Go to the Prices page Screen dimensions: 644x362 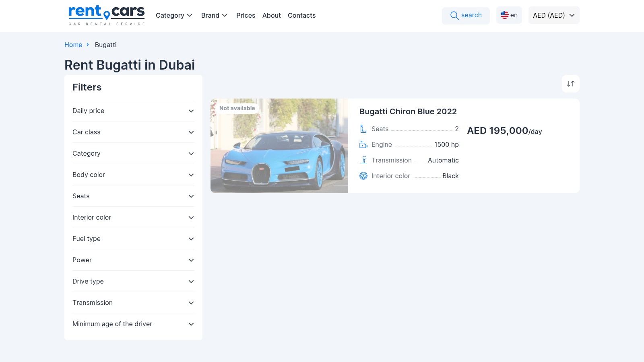point(246,15)
